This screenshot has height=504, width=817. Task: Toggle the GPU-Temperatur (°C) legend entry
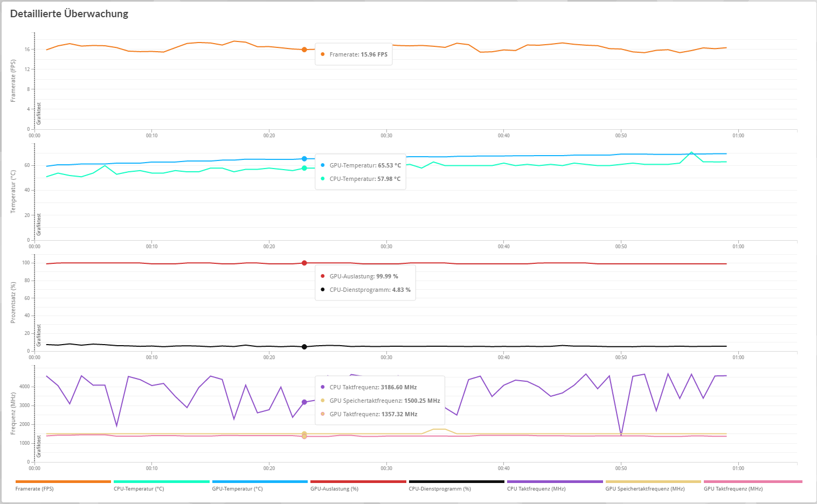(x=260, y=486)
